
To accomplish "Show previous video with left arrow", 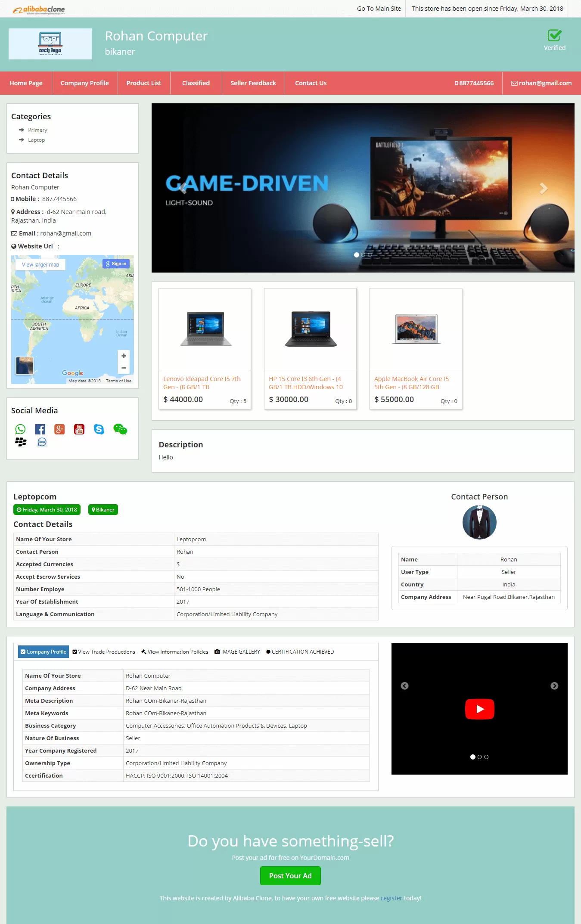I will point(404,686).
